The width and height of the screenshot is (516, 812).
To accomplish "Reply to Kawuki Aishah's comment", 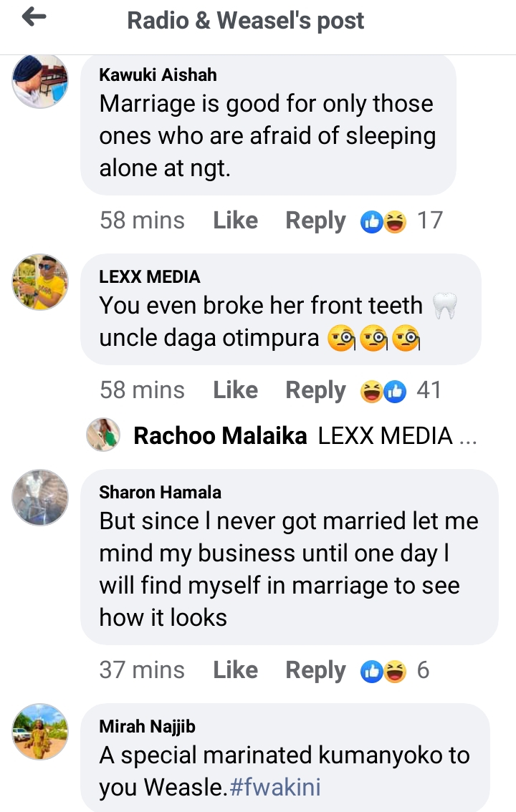I will click(315, 221).
